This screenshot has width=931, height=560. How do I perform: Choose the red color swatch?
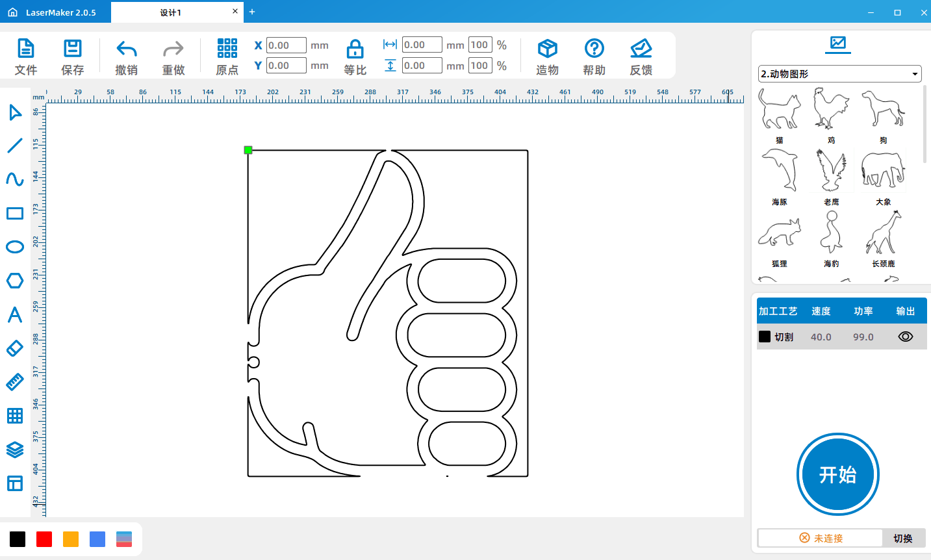coord(44,539)
